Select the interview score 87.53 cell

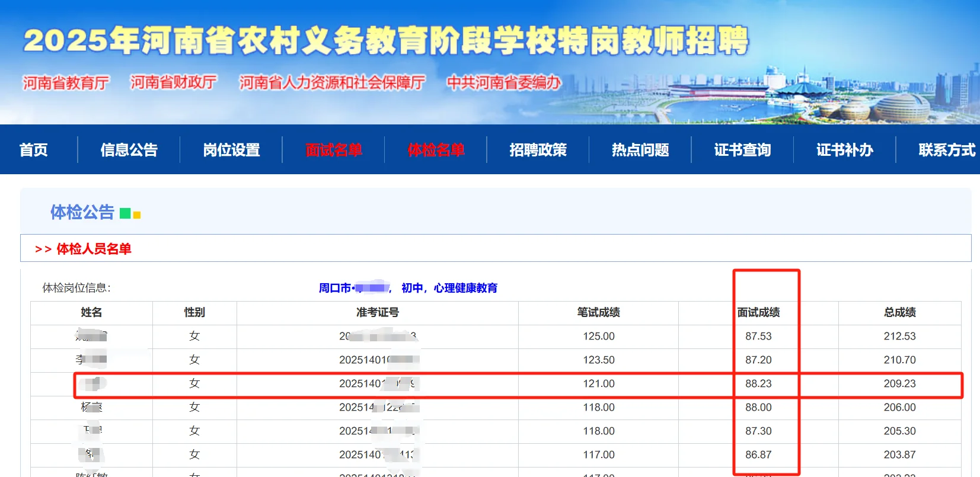[x=758, y=336]
